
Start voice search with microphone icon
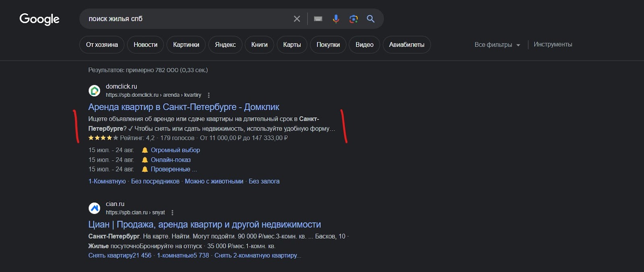336,19
